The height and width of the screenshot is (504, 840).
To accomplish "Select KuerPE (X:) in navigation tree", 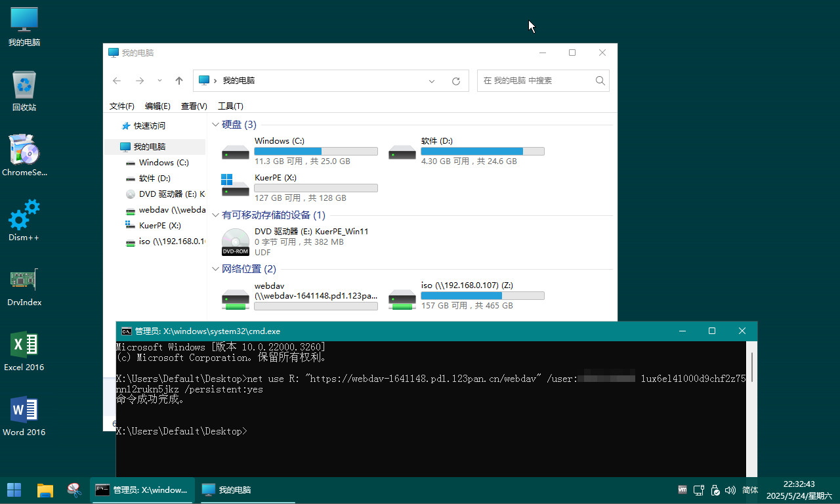I will (x=155, y=226).
